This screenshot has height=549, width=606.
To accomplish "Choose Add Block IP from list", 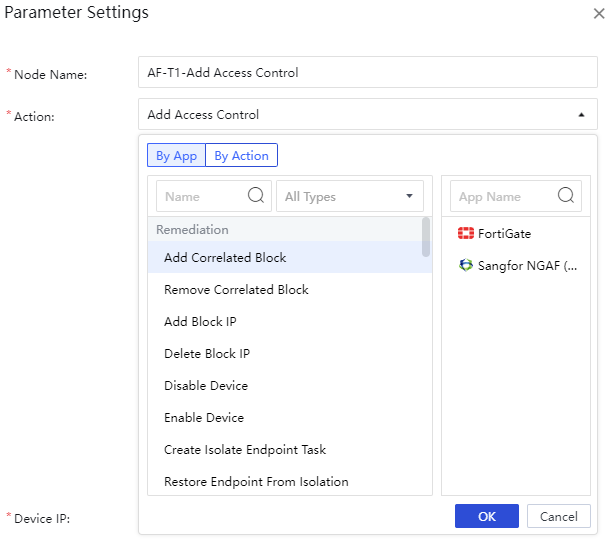I will [200, 322].
